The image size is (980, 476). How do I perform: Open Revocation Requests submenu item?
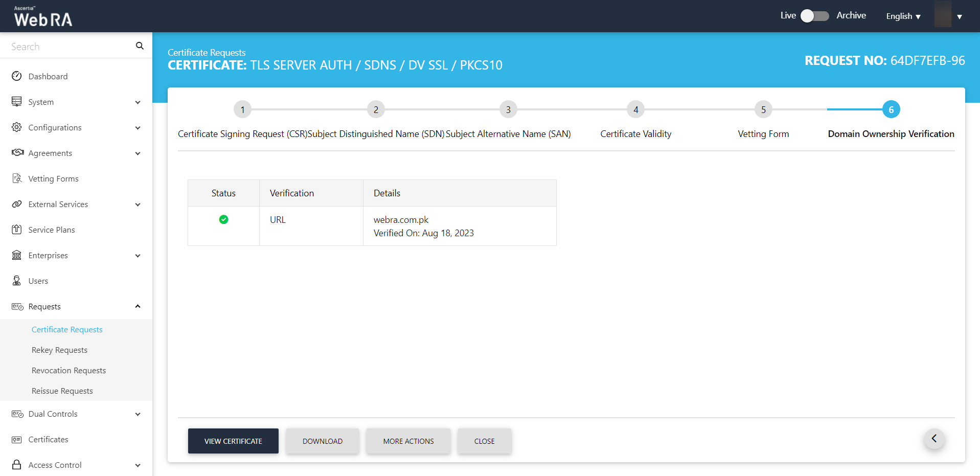pyautogui.click(x=69, y=371)
